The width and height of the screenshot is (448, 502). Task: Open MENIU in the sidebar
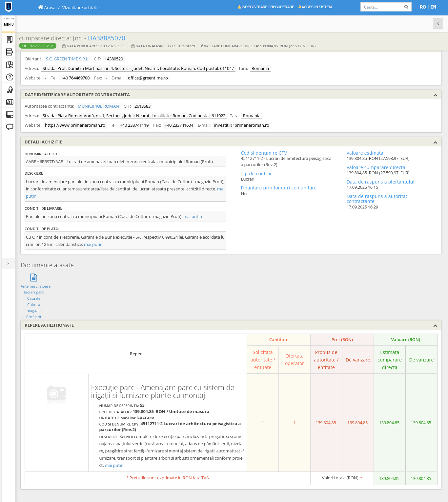coord(9,25)
